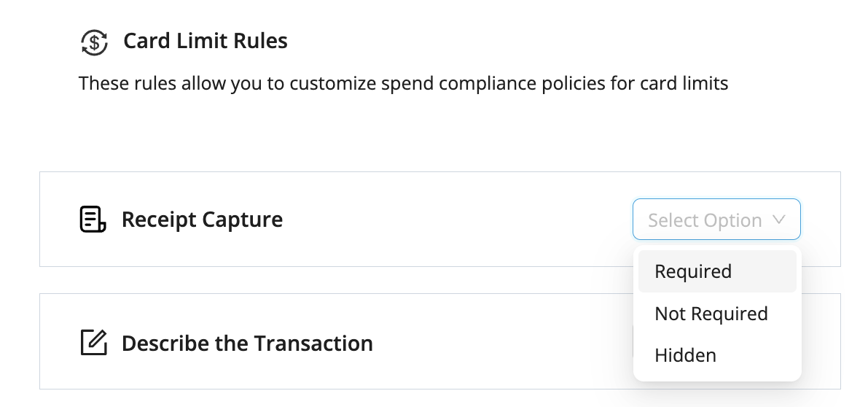Select the highlighted Required menu entry
This screenshot has width=868, height=407.
click(717, 271)
